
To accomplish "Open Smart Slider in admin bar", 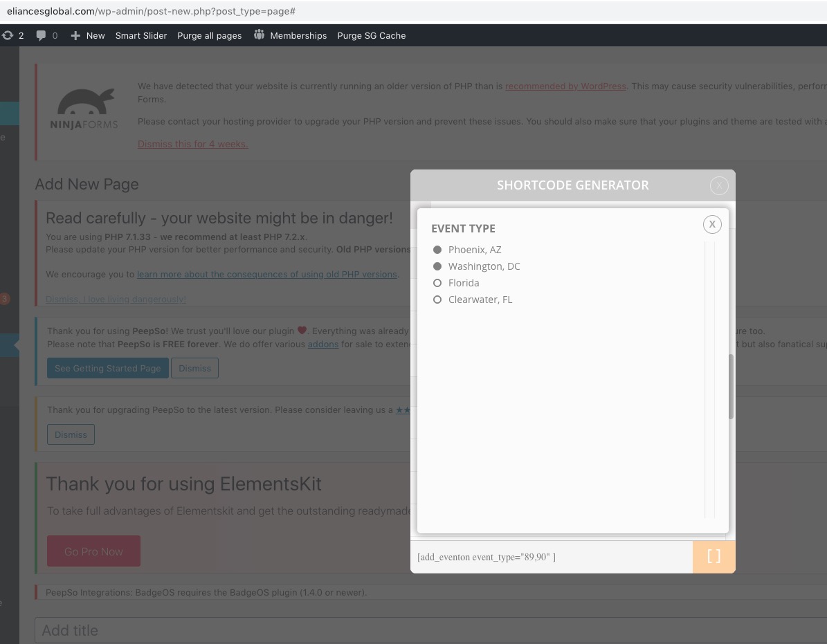I will tap(140, 35).
